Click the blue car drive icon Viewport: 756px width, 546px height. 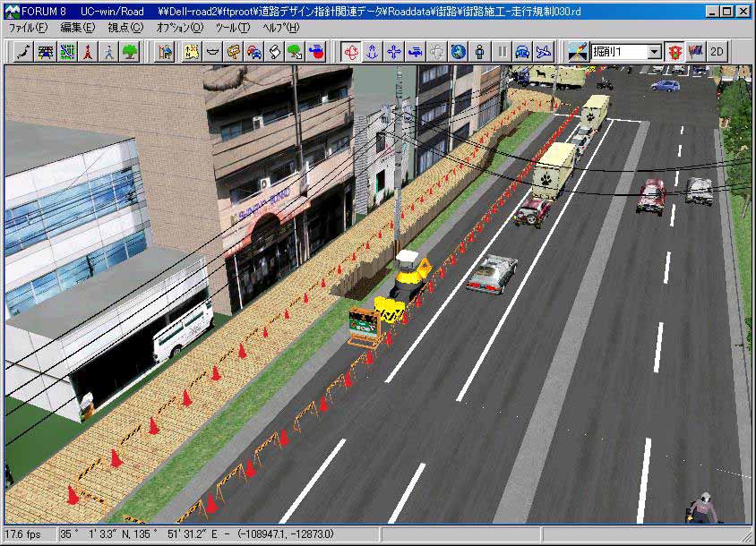tap(522, 52)
